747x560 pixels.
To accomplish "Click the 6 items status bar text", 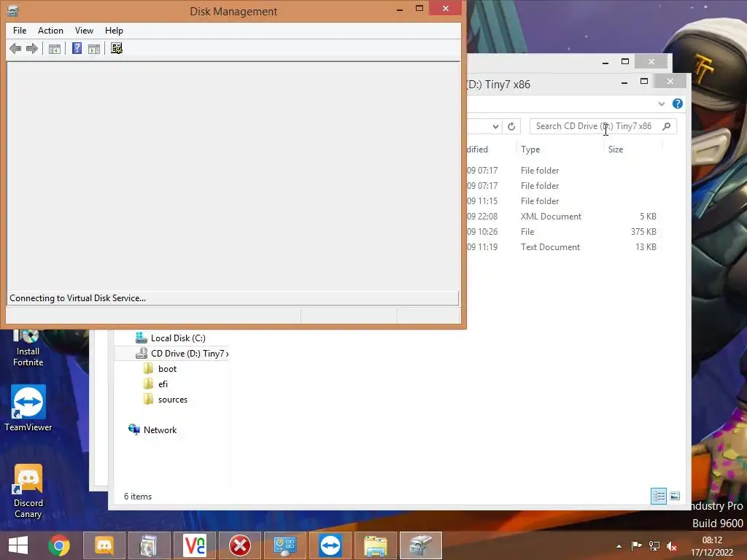I will pyautogui.click(x=138, y=496).
